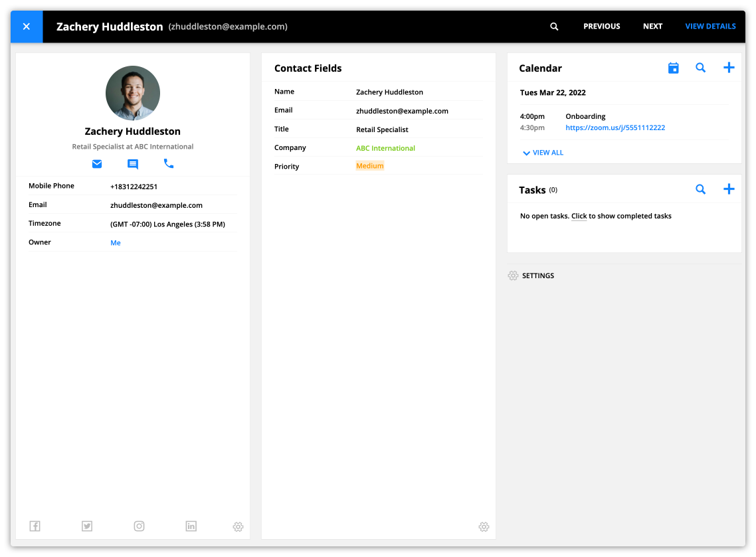Search the Tasks panel
The width and height of the screenshot is (756, 557).
700,189
